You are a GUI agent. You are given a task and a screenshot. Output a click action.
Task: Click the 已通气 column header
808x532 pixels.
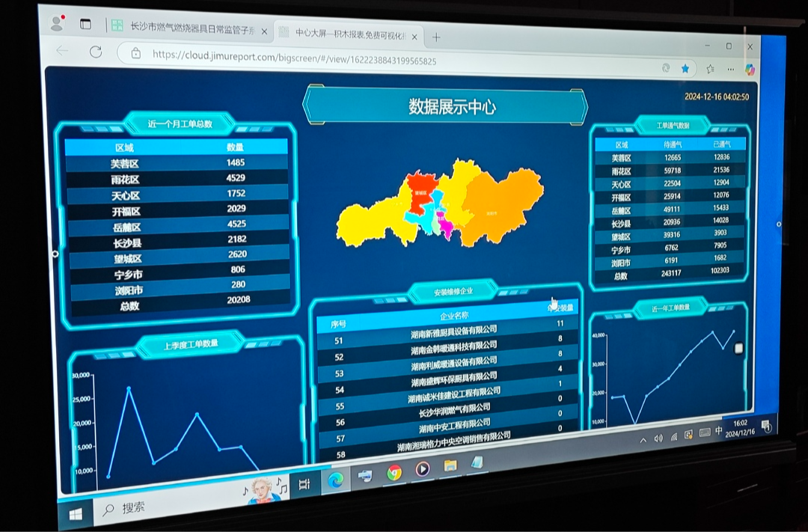point(721,144)
